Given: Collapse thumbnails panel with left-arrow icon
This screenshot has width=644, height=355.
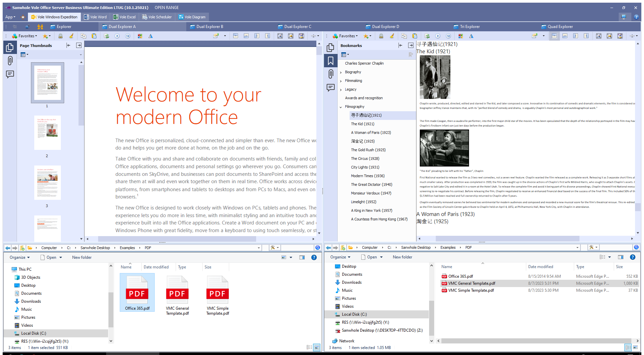Looking at the screenshot, I should pos(69,45).
